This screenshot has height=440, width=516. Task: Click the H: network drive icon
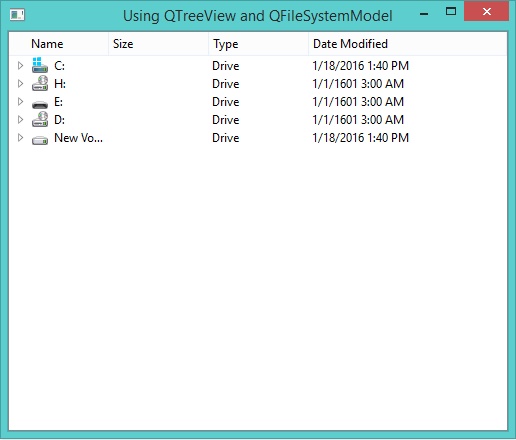click(x=40, y=83)
